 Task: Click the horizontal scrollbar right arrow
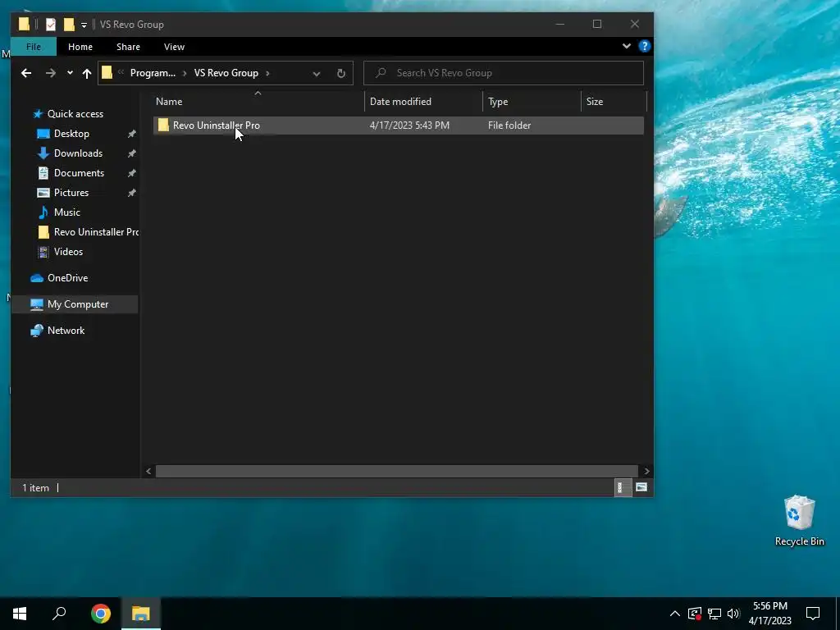[x=646, y=472]
